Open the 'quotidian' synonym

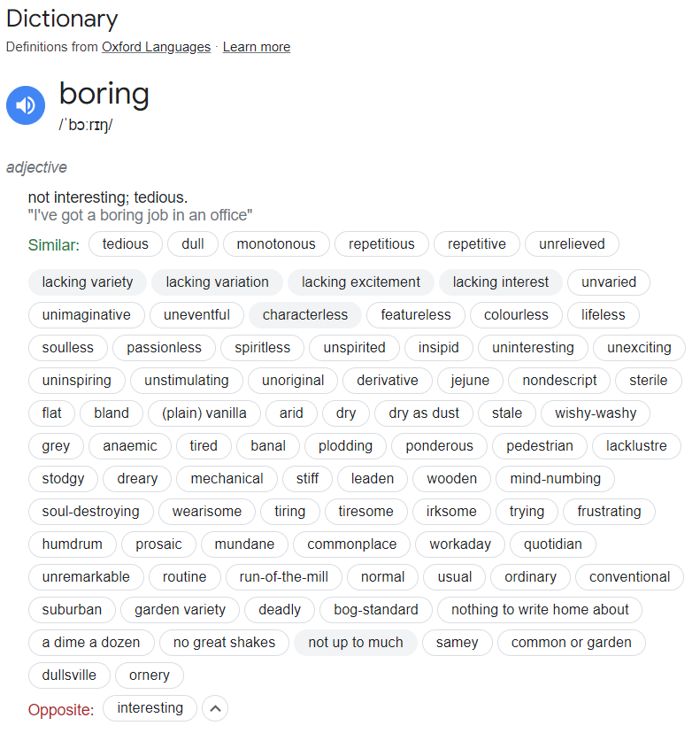pyautogui.click(x=552, y=544)
